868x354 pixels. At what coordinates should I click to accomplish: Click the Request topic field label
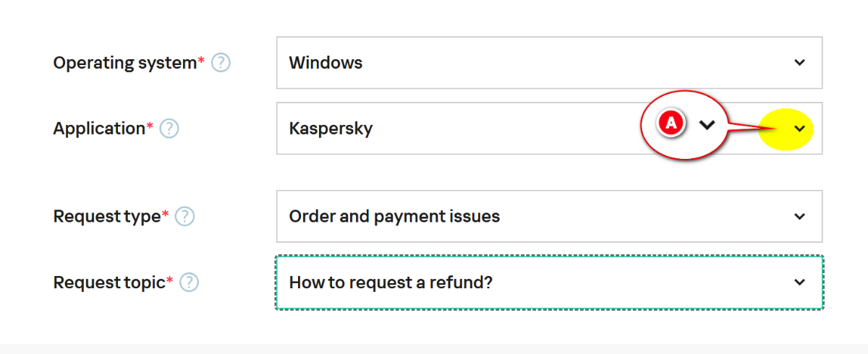pyautogui.click(x=109, y=282)
